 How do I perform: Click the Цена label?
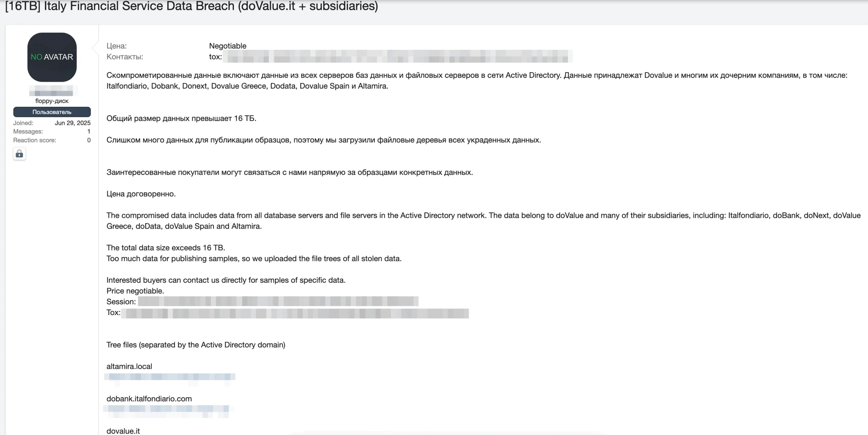point(117,46)
